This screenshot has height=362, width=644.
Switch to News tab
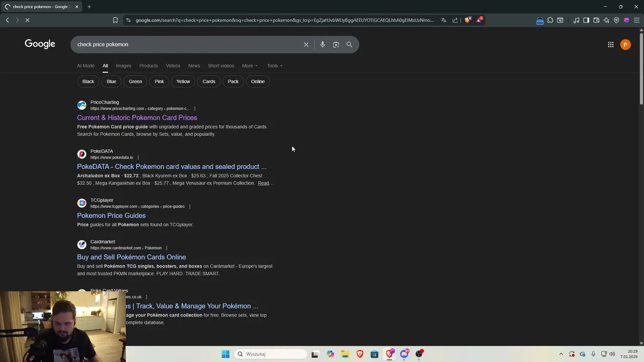[x=194, y=66]
